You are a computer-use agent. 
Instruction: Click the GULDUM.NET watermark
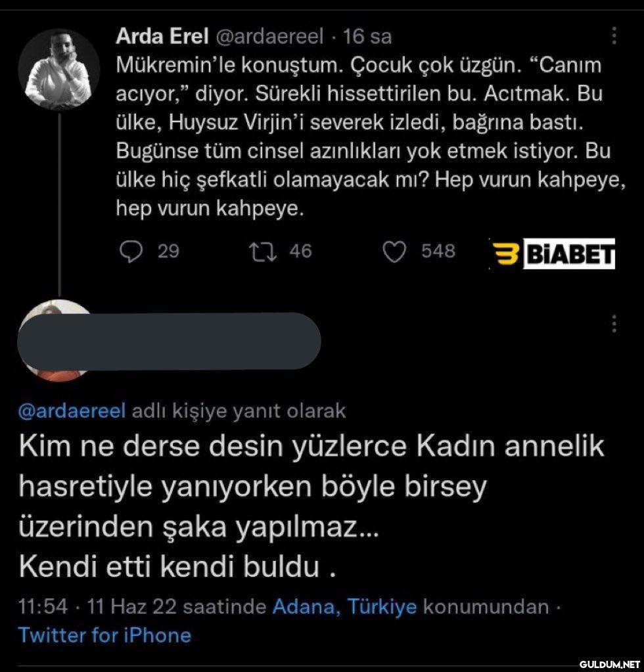pos(609,663)
